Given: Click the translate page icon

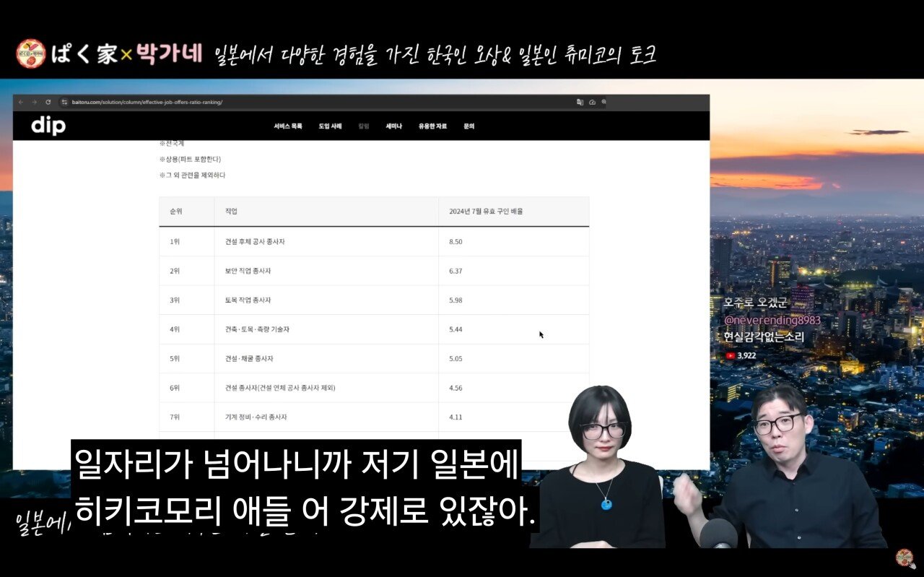Looking at the screenshot, I should (x=580, y=102).
